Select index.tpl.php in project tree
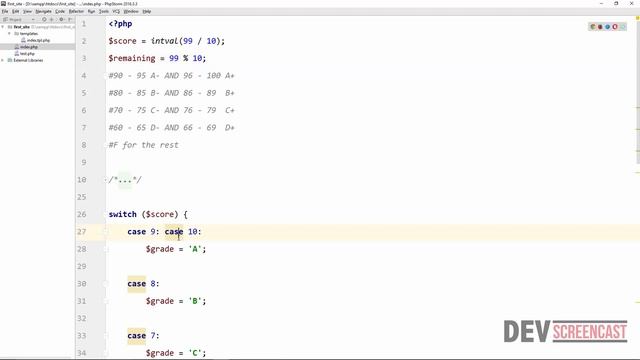640x360 pixels. [x=38, y=40]
